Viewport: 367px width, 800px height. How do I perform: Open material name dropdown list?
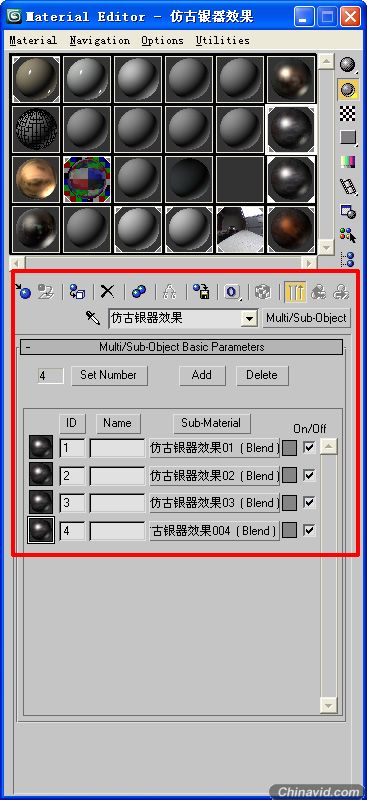tap(249, 319)
